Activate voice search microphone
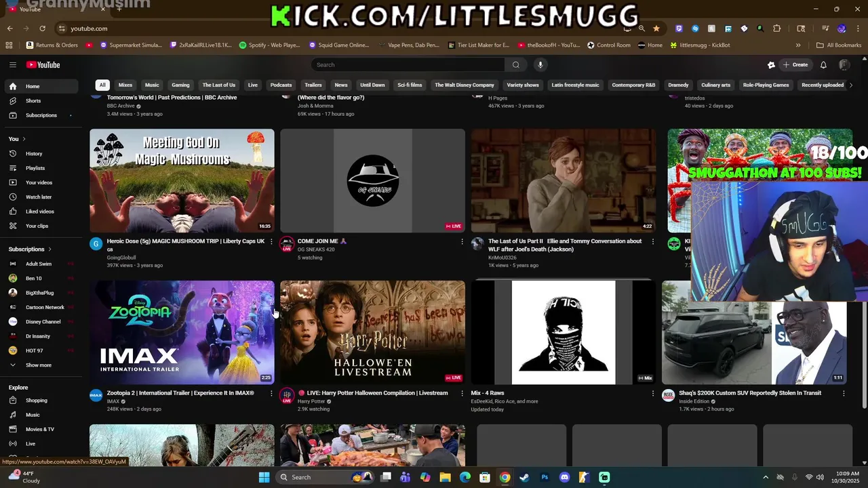The width and height of the screenshot is (868, 488). pyautogui.click(x=540, y=64)
